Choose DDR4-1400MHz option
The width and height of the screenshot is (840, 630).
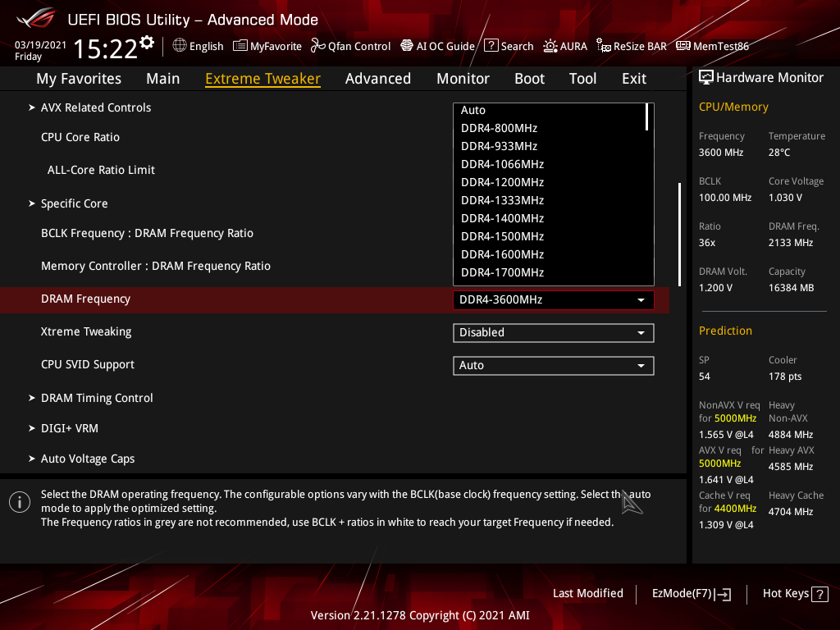tap(550, 218)
